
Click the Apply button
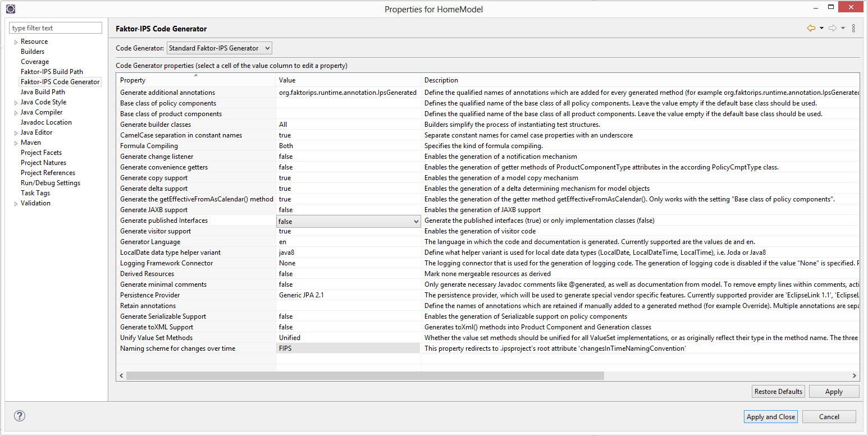[x=834, y=392]
